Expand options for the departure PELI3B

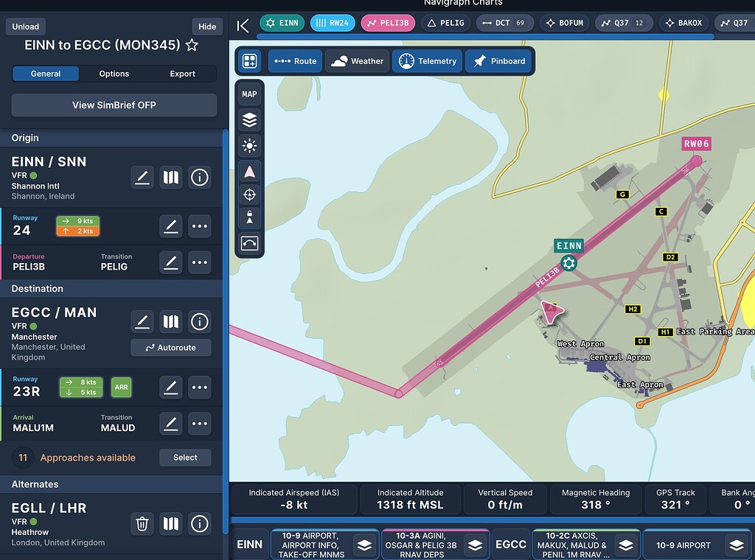tap(199, 263)
